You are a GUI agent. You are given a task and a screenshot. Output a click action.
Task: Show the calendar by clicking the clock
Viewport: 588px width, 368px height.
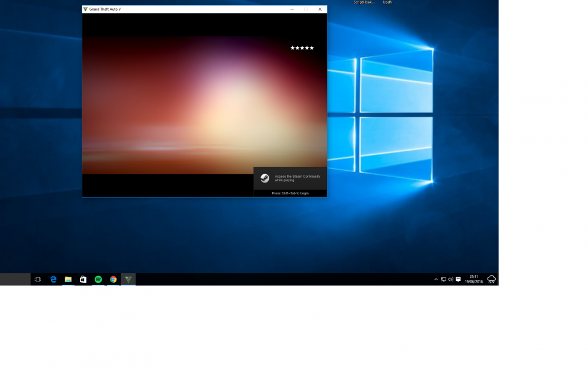[x=473, y=279]
